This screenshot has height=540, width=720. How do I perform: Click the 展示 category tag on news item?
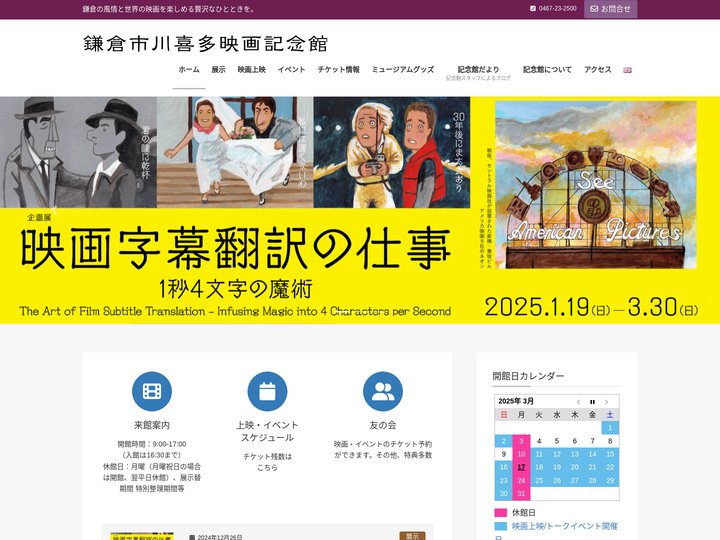412,536
